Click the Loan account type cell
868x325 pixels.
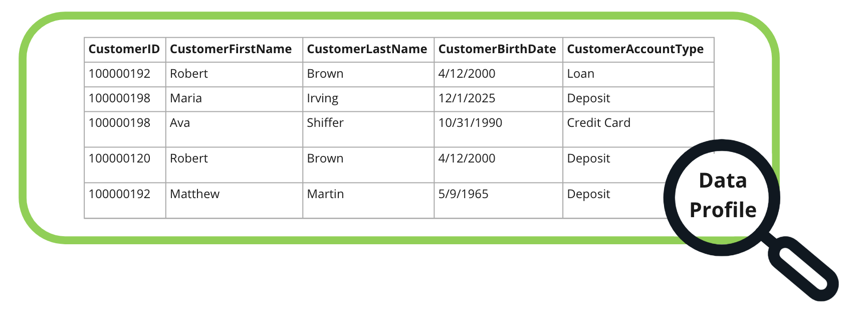click(638, 74)
